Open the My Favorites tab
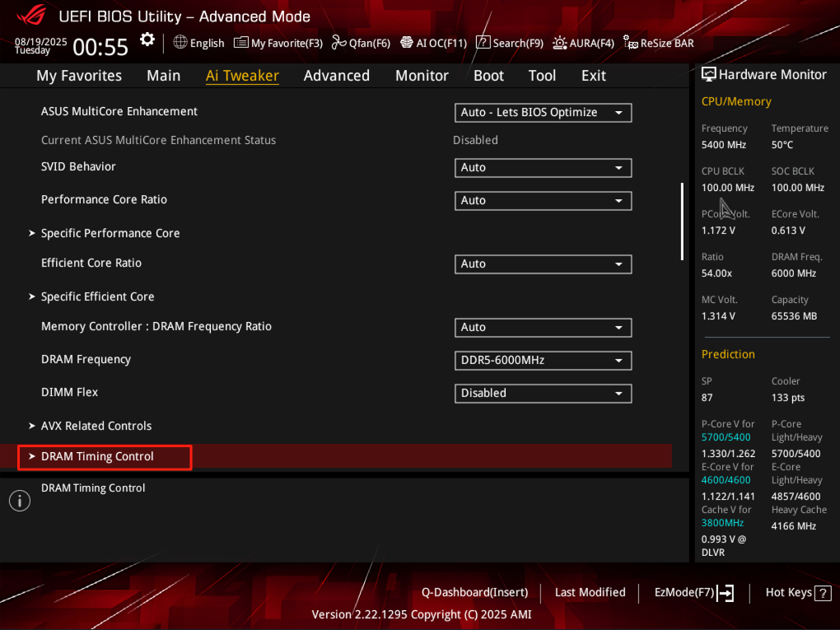The height and width of the screenshot is (630, 840). [79, 76]
